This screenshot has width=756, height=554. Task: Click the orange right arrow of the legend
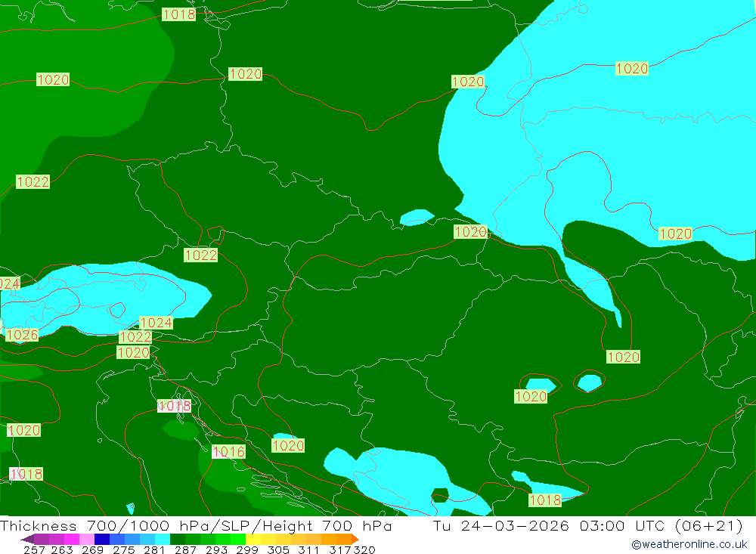coord(355,539)
